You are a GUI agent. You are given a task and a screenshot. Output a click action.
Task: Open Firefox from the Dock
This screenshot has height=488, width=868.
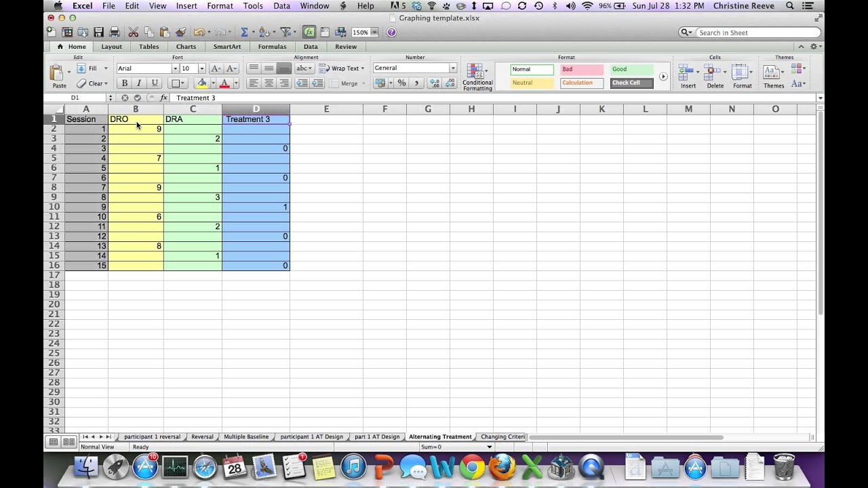(502, 468)
